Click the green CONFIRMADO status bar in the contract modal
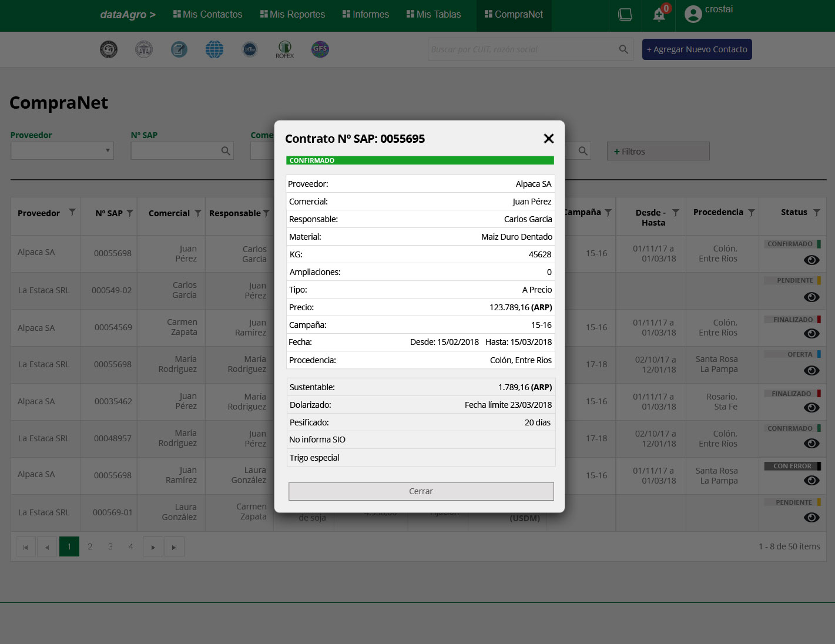 click(420, 160)
